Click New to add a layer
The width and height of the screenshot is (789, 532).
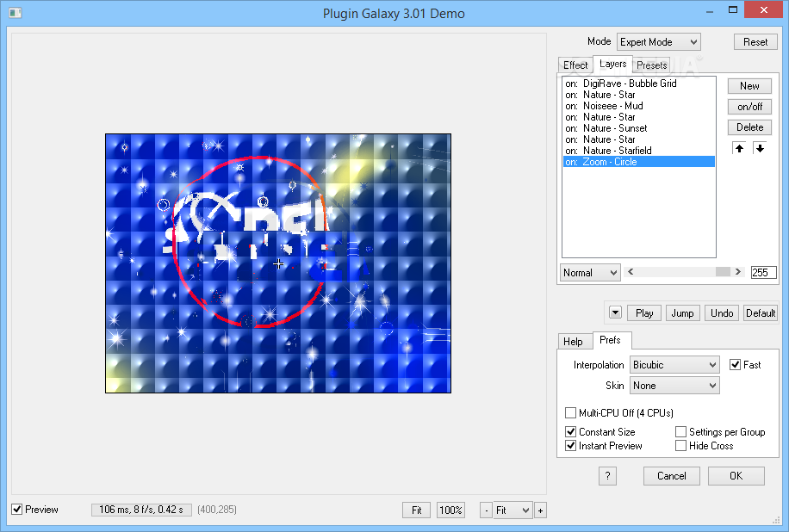click(749, 86)
